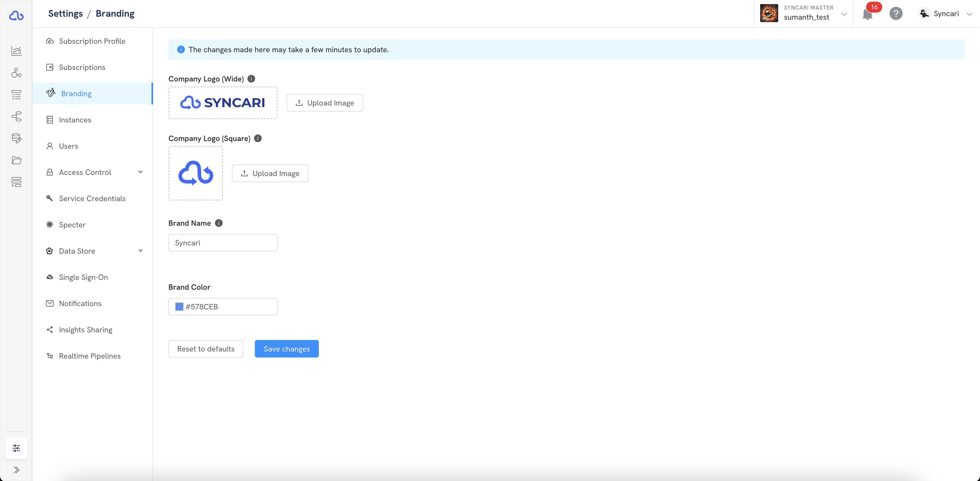Open the folder icon in the left rail
This screenshot has height=481, width=980.
[16, 160]
